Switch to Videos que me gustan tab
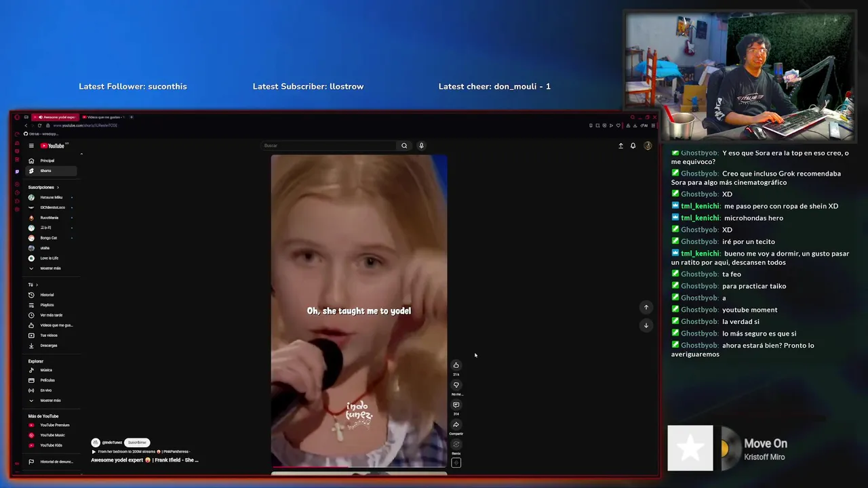The image size is (868, 488). tap(103, 117)
